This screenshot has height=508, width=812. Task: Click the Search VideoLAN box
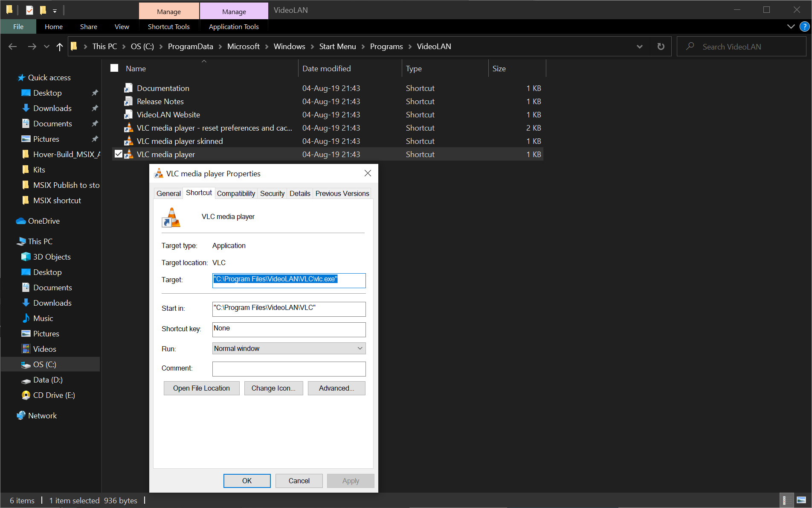741,47
